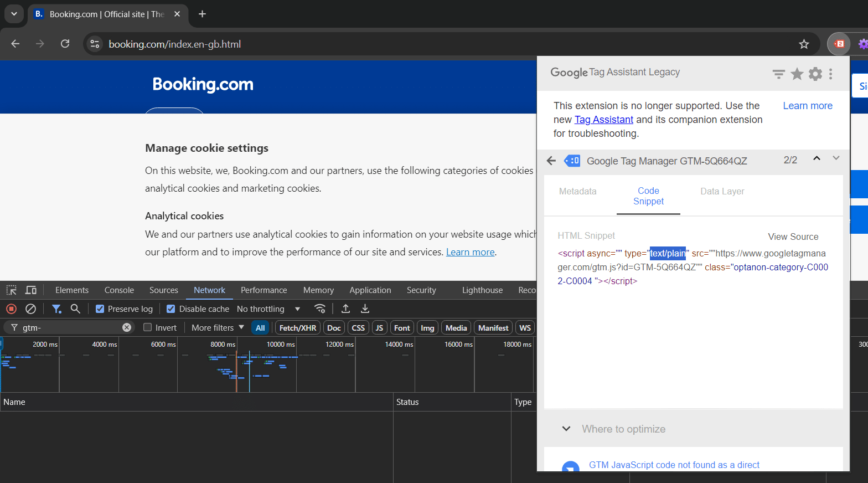Click the Booking.com logo
Image resolution: width=868 pixels, height=483 pixels.
coord(203,84)
